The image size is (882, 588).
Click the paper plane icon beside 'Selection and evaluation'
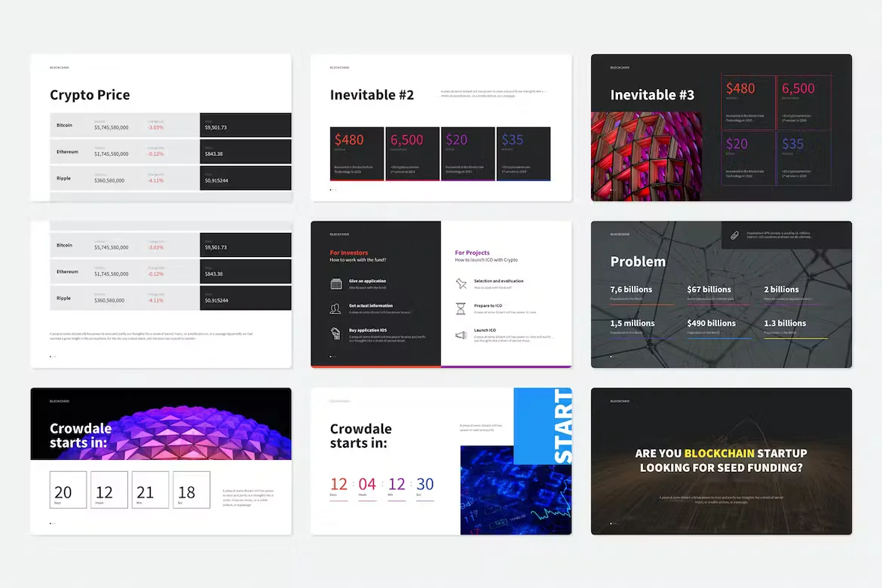tap(461, 283)
